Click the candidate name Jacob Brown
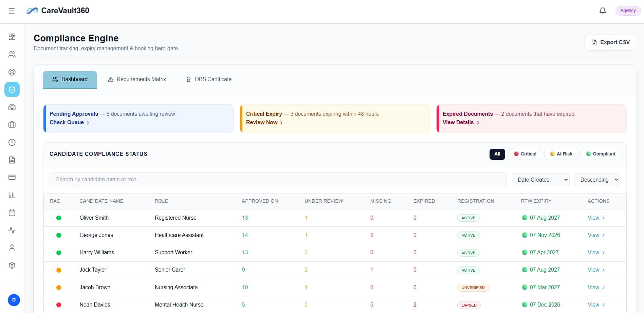The image size is (644, 313). pos(95,288)
